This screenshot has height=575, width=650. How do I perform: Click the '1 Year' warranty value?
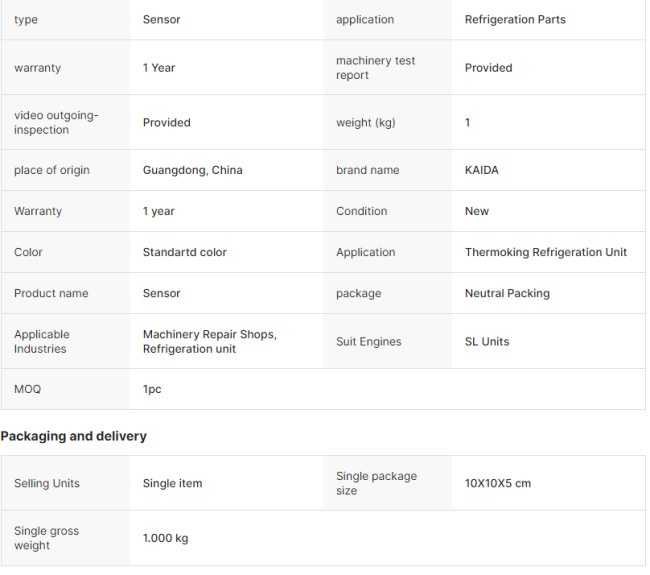point(159,68)
